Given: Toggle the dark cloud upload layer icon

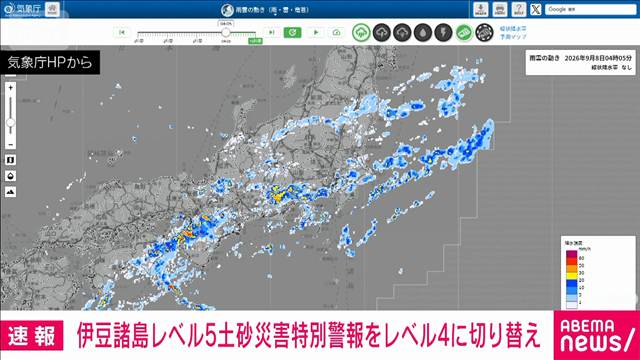Looking at the screenshot, I should [x=382, y=32].
